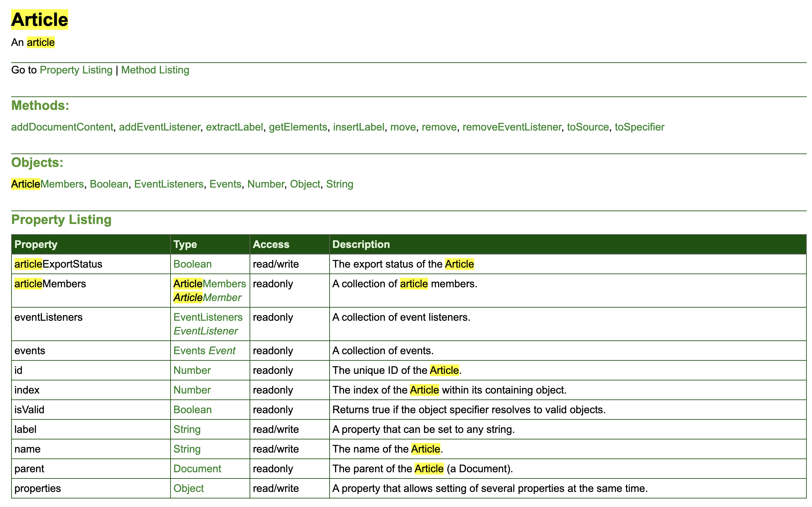Click the italic EventListener type link
This screenshot has width=812, height=507.
coord(206,331)
